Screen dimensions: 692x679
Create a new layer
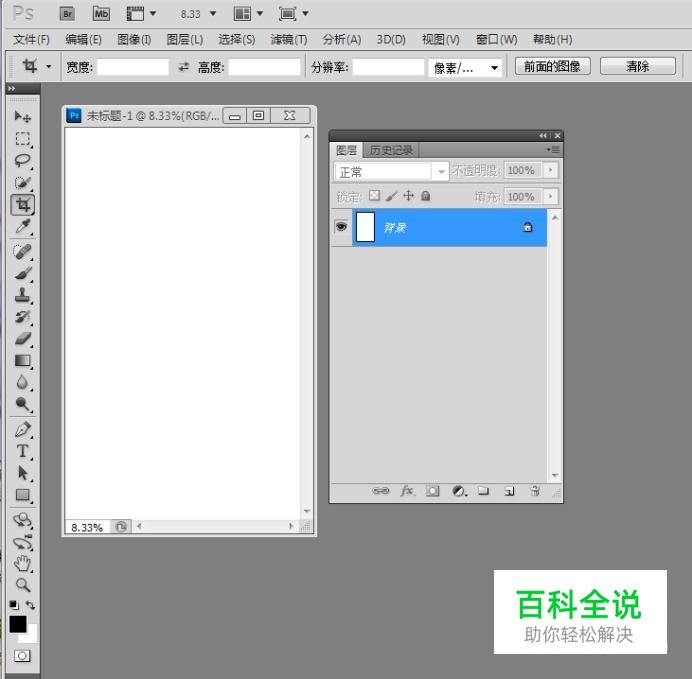(x=509, y=491)
